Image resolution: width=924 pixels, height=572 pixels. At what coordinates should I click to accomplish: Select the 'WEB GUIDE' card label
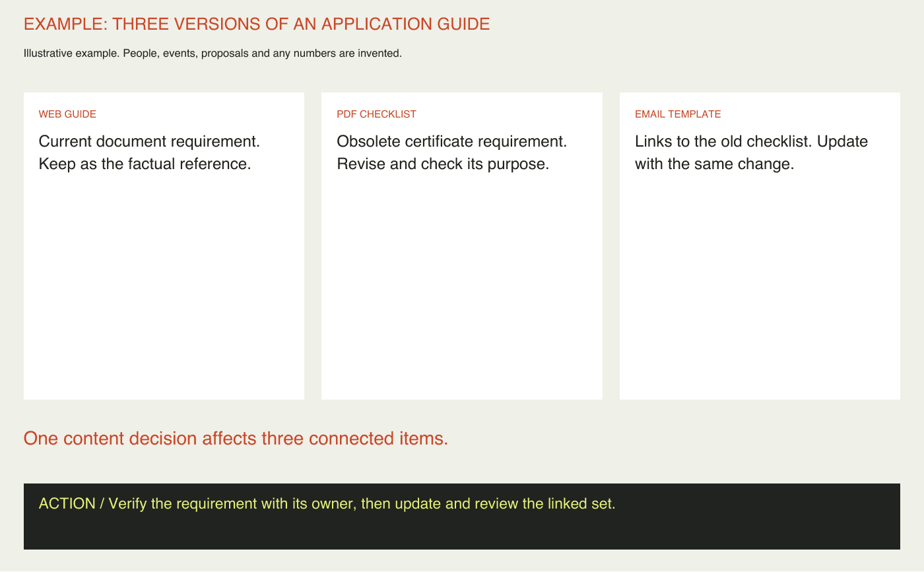point(67,114)
